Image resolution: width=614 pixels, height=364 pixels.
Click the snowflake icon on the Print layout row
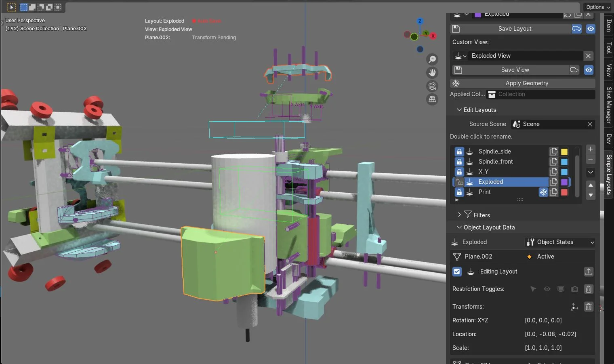(543, 192)
